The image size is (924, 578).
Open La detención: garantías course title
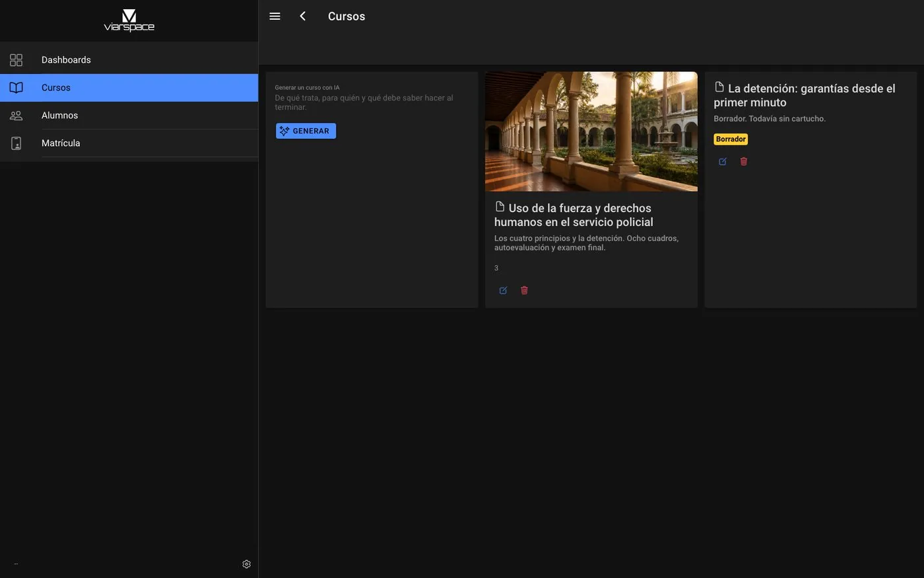pyautogui.click(x=805, y=95)
